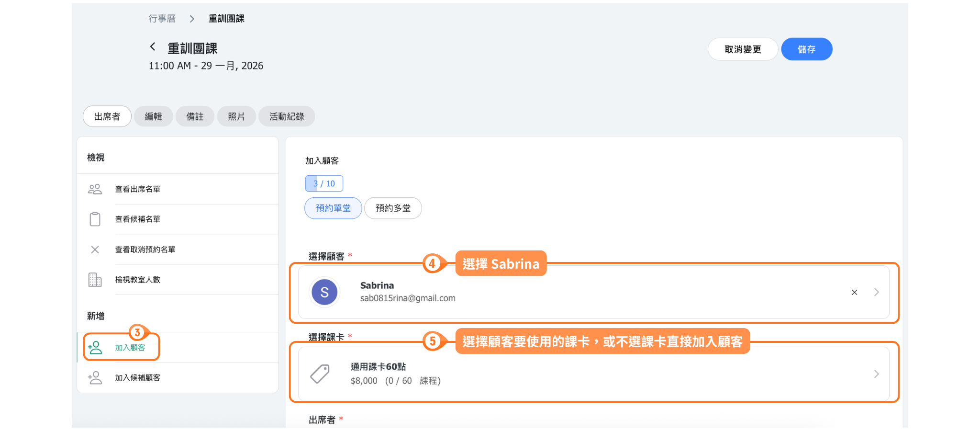Click the 取消變更 button
Screen dimensions: 980x431
[x=742, y=49]
